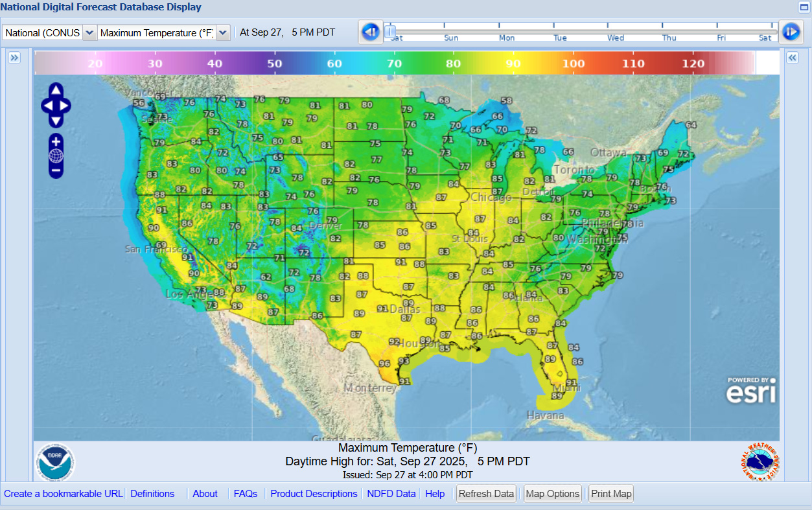Expand the right side panel
812x510 pixels.
pyautogui.click(x=792, y=58)
